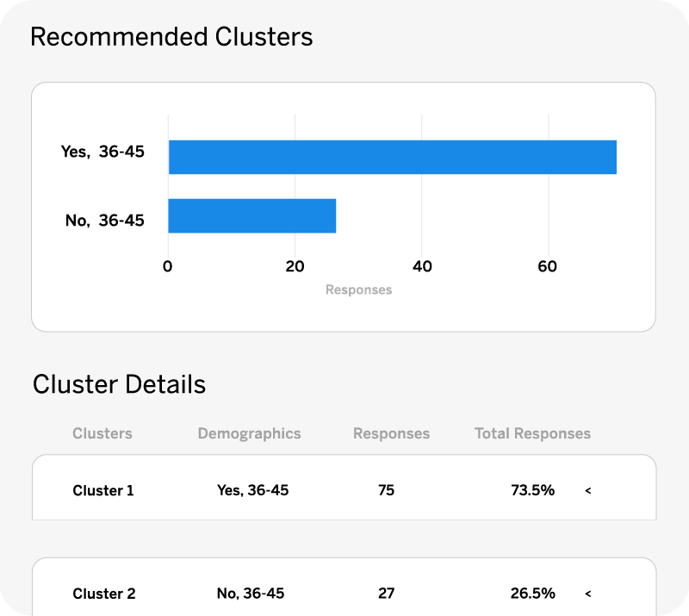Select the Clusters column header
Image resolution: width=689 pixels, height=616 pixels.
pyautogui.click(x=102, y=433)
